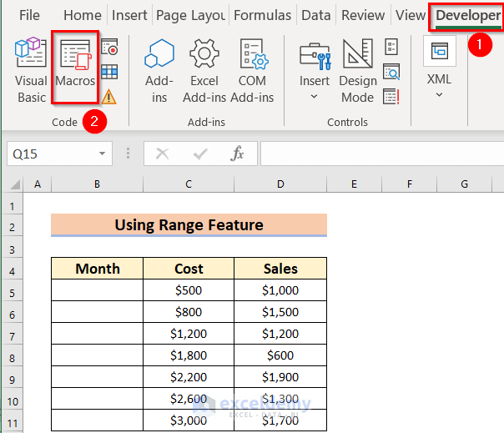The height and width of the screenshot is (433, 504).
Task: Open the Macros dialog
Action: click(75, 68)
